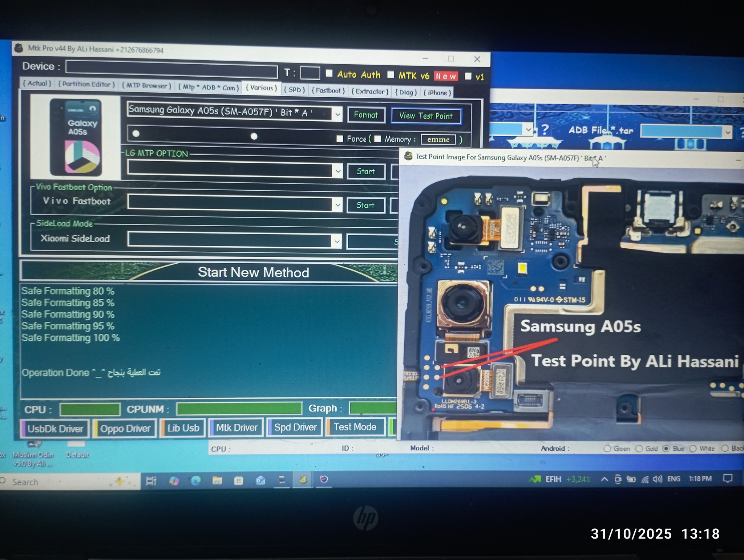Open the { MTP Browser } tab
The width and height of the screenshot is (744, 560).
click(x=146, y=86)
